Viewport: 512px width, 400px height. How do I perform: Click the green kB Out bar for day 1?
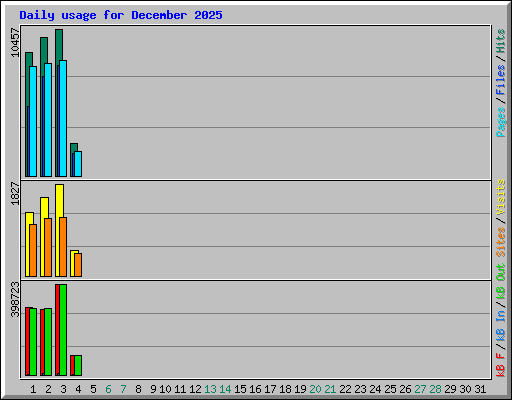[x=33, y=342]
